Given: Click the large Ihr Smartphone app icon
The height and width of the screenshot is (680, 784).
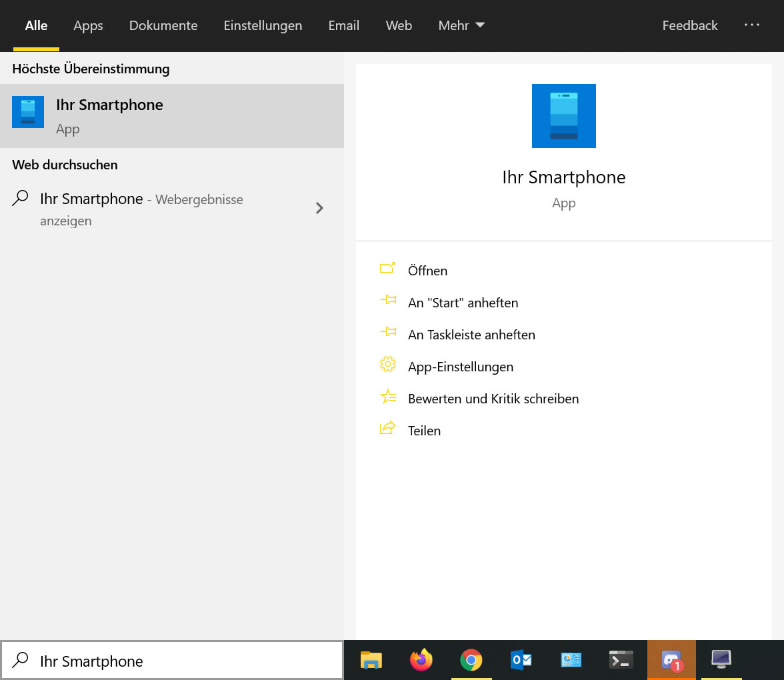Looking at the screenshot, I should (x=563, y=115).
